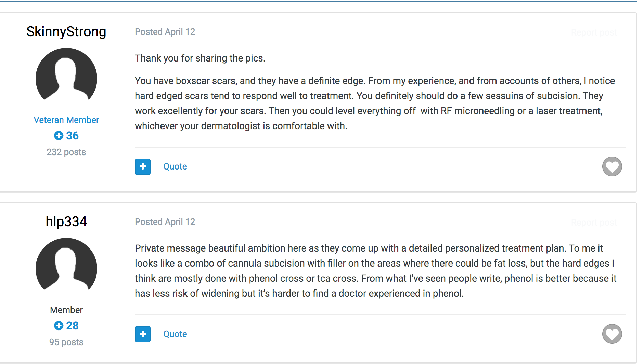Like hlp334's post with heart icon
The image size is (644, 364).
coord(612,334)
